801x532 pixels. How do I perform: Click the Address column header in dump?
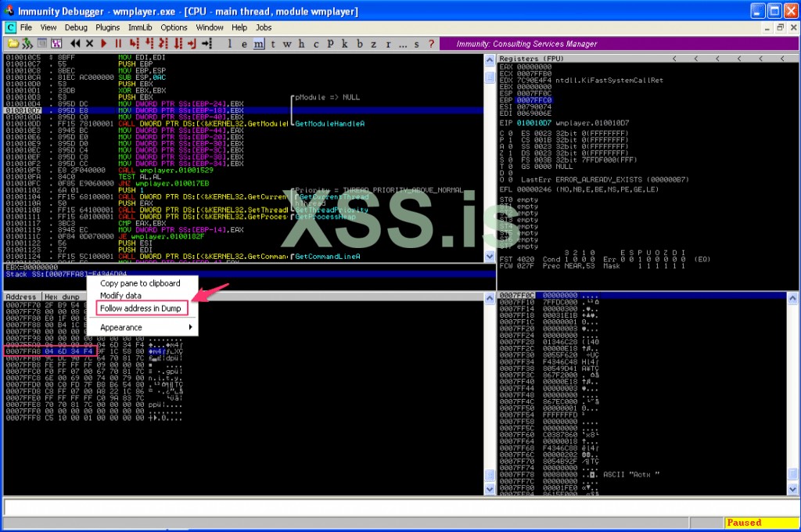(x=23, y=297)
